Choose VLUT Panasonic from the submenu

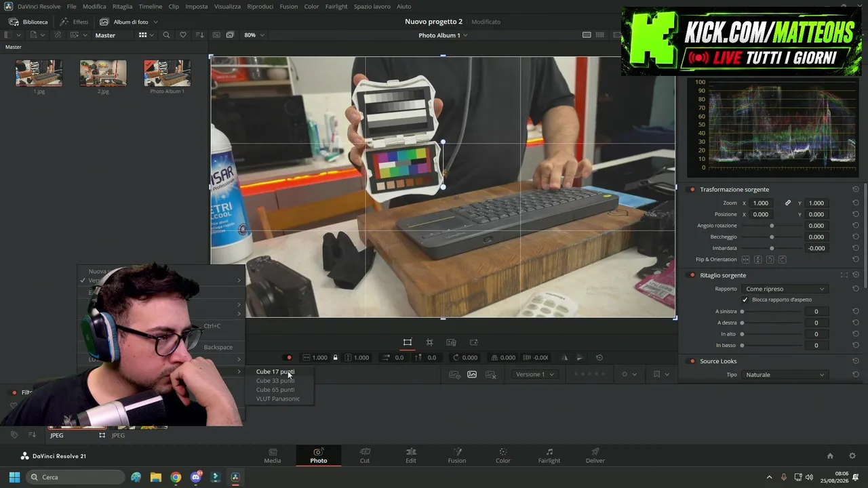[x=278, y=399]
